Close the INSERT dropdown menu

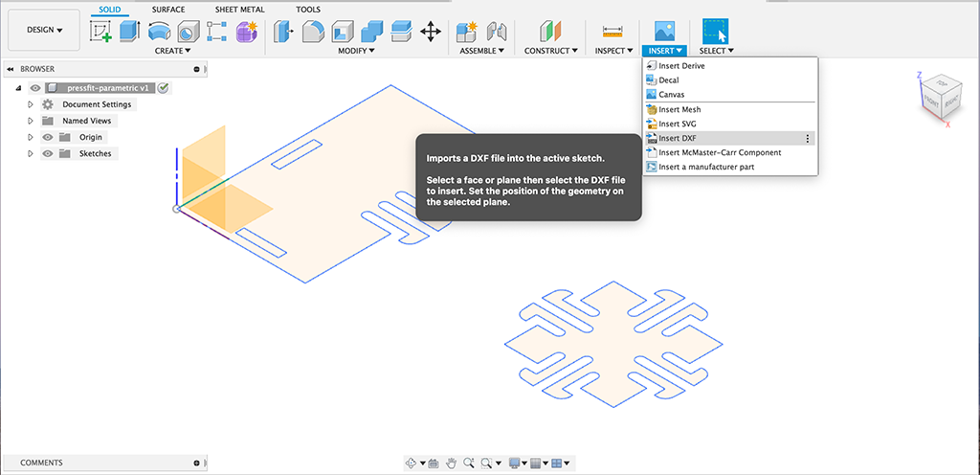(x=664, y=51)
